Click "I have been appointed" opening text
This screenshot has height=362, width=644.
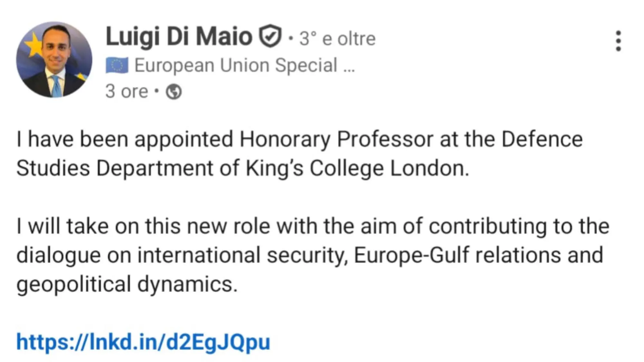pyautogui.click(x=125, y=139)
